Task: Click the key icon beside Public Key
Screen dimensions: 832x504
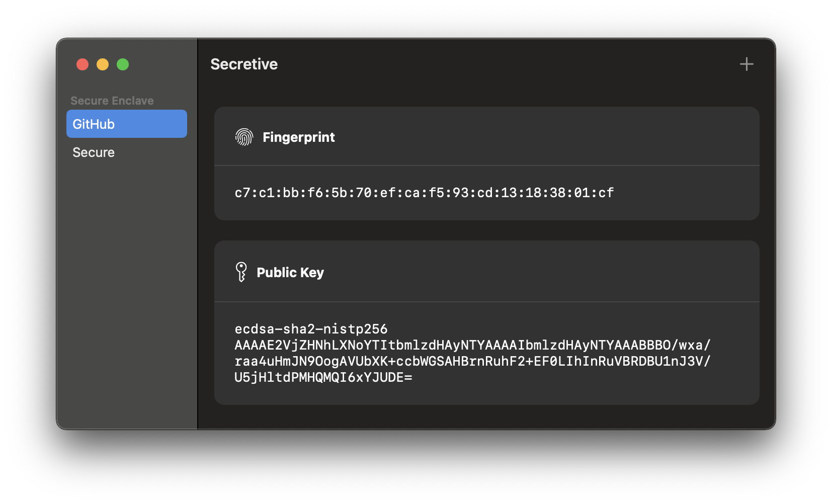Action: point(242,271)
